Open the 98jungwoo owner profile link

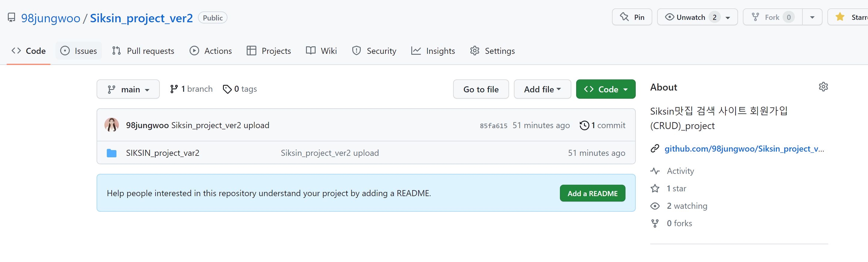point(51,18)
